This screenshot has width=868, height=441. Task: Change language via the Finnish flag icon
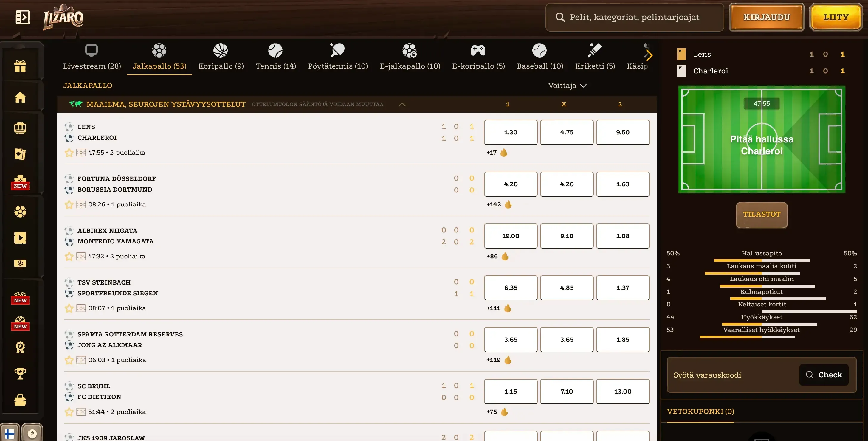tap(10, 433)
